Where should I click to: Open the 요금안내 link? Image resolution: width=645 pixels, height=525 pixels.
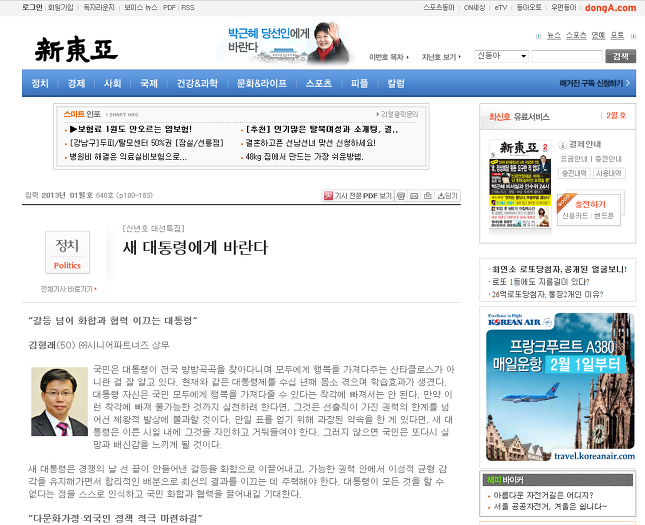(574, 159)
